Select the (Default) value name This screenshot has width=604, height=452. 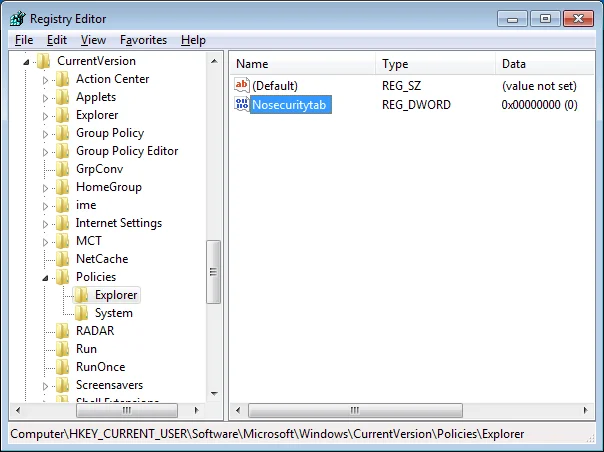[x=275, y=86]
